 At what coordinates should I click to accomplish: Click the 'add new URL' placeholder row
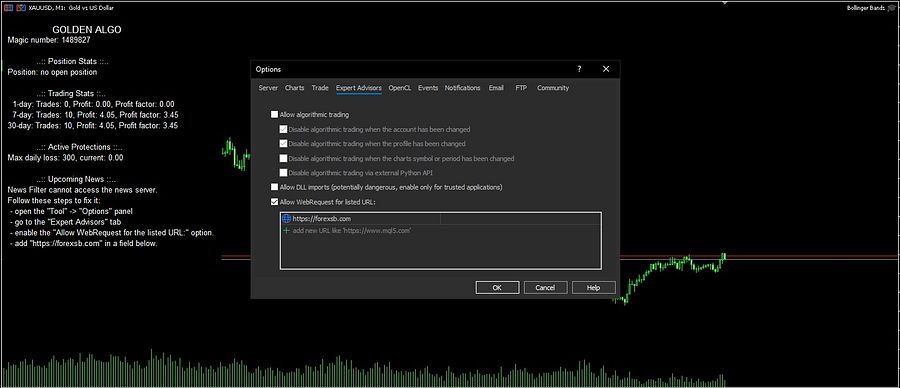[352, 230]
